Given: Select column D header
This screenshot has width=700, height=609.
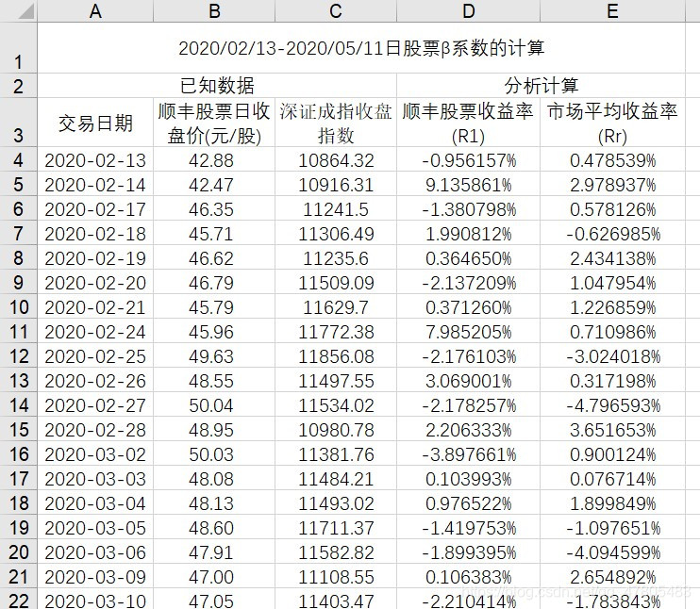Looking at the screenshot, I should point(468,10).
